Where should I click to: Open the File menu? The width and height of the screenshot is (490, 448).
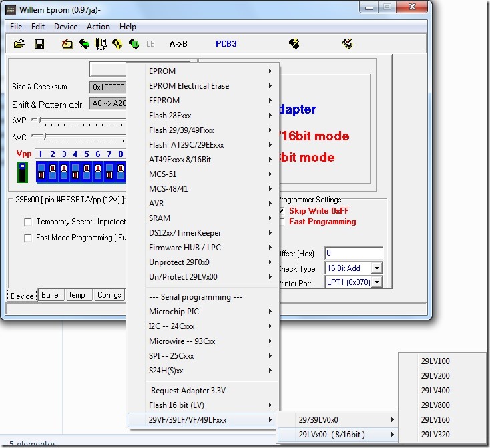point(16,27)
